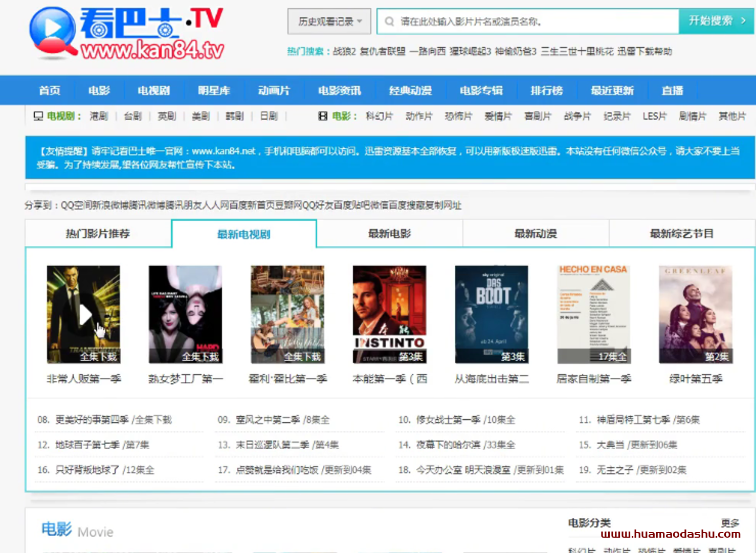Click the 看巴士 TV site logo

click(127, 34)
